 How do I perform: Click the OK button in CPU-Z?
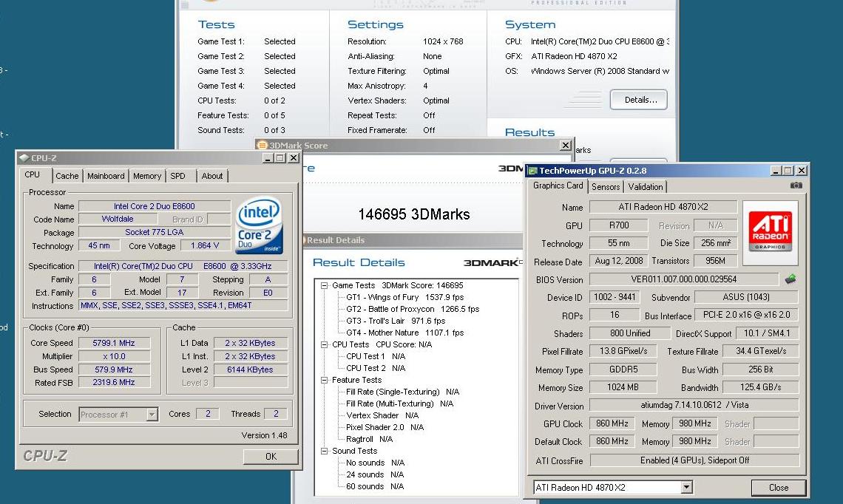tap(271, 456)
